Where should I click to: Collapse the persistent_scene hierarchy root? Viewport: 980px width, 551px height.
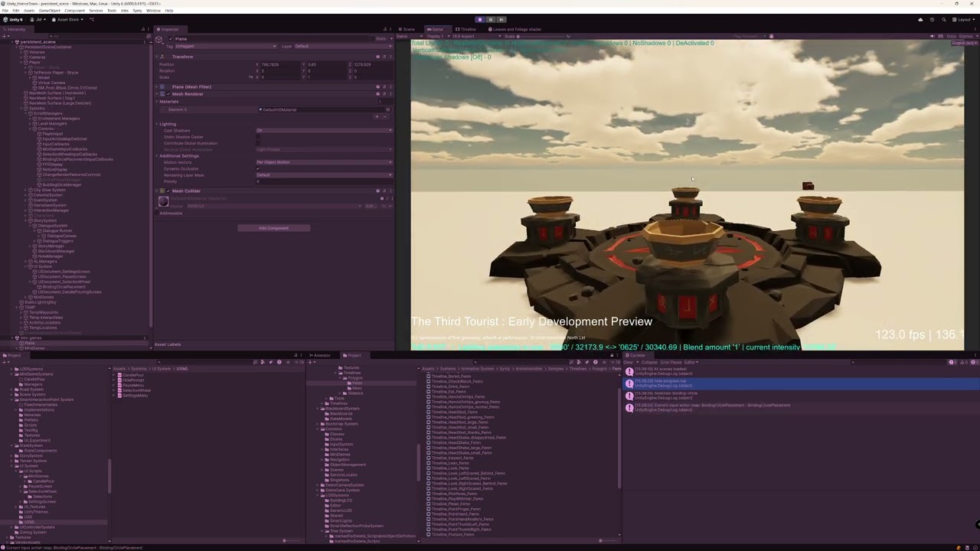(x=13, y=41)
